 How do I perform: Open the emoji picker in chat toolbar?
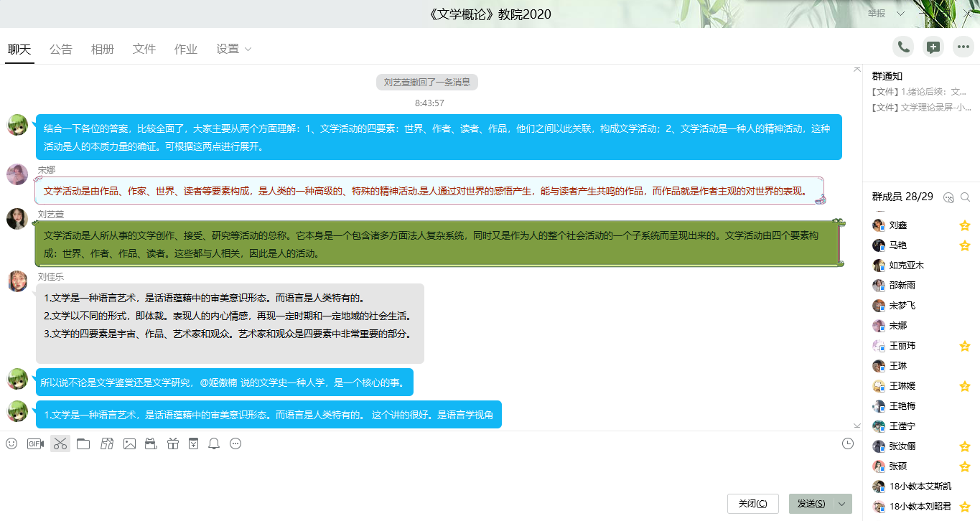11,444
